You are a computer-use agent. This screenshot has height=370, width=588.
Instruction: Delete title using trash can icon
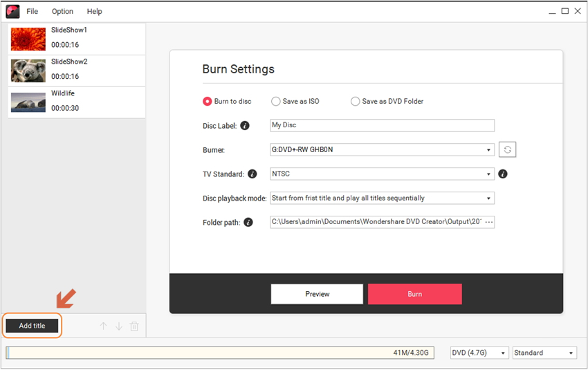tap(134, 326)
